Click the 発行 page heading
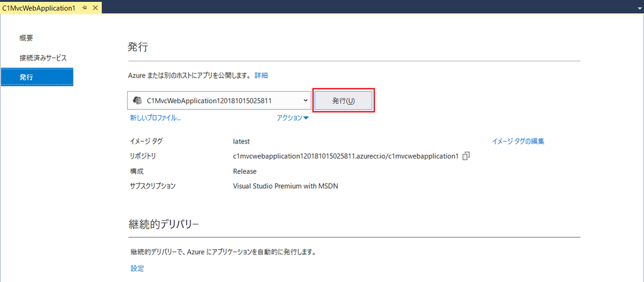 tap(138, 48)
